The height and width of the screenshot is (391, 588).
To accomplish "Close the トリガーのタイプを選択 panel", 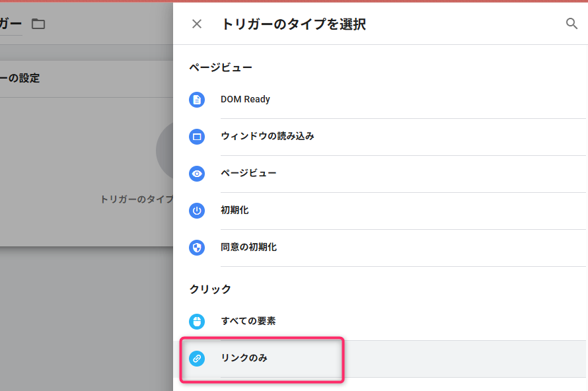I will 197,24.
